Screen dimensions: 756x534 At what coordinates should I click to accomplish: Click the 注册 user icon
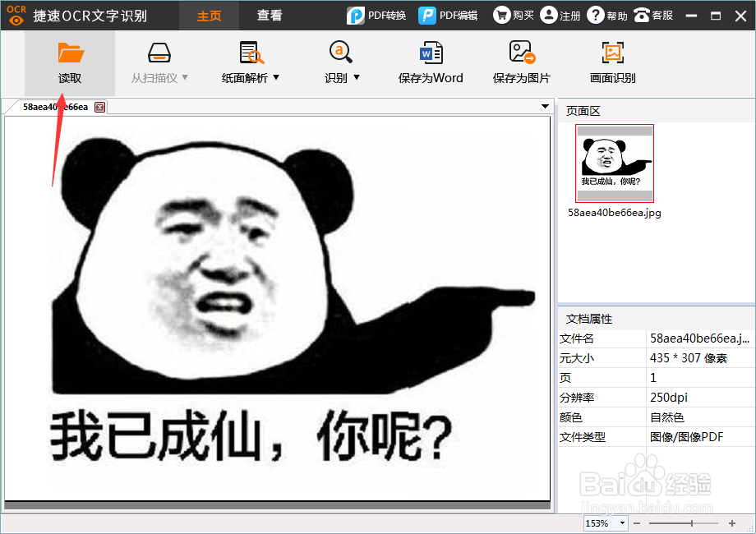click(549, 16)
